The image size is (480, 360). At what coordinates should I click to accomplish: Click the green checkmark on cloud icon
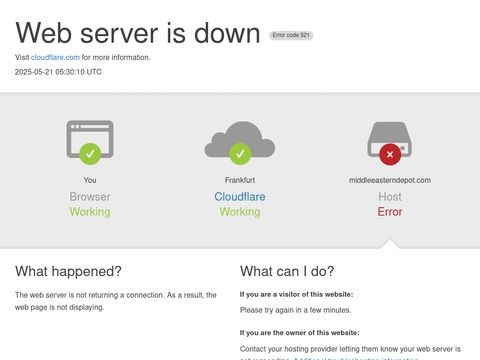pyautogui.click(x=240, y=154)
